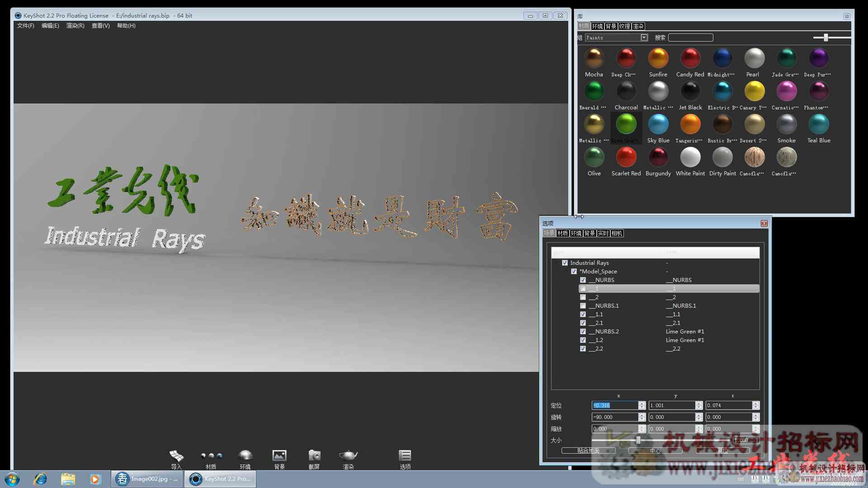868x488 pixels.
Task: Switch to options Realtime (实时) tab
Action: (603, 233)
